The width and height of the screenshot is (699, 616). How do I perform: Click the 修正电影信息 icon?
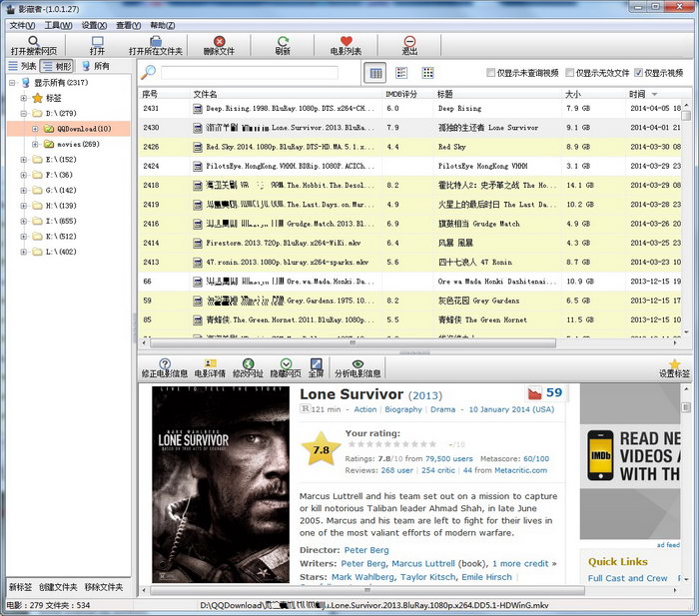pyautogui.click(x=165, y=365)
